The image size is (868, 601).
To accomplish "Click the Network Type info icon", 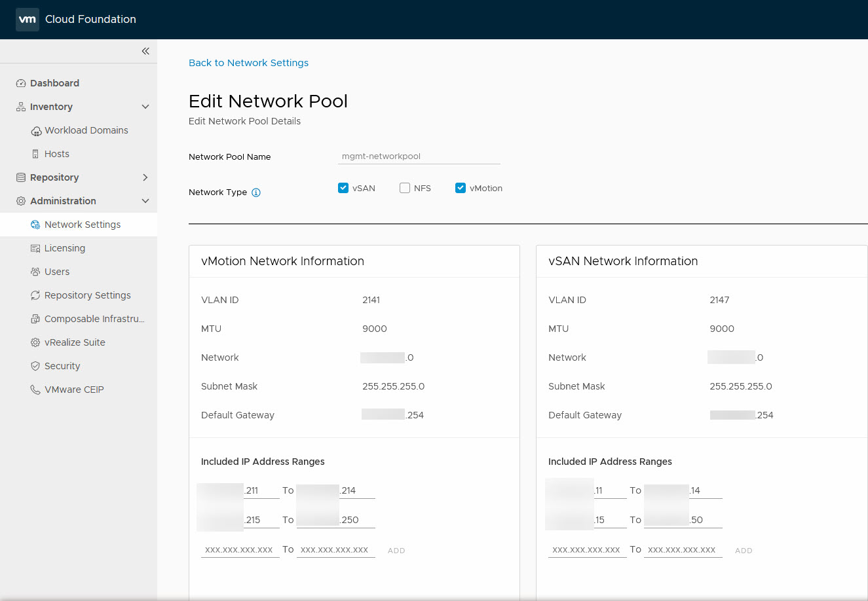I will [x=256, y=192].
